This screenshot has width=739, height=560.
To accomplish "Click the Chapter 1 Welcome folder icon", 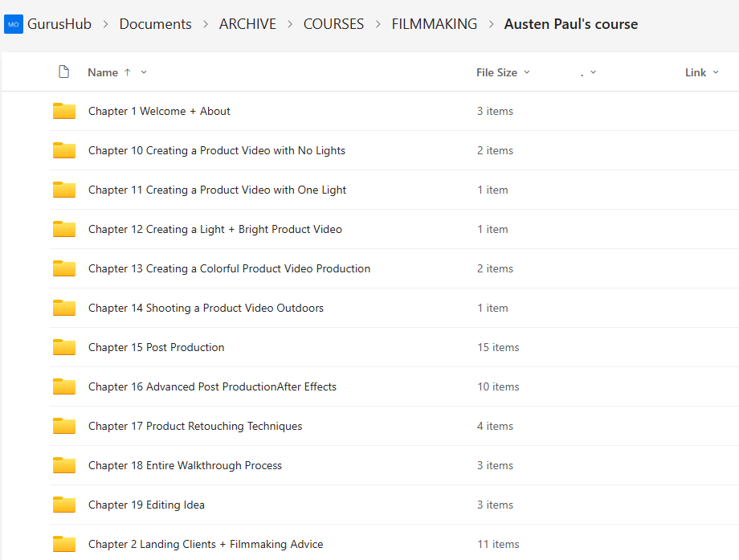I will click(x=64, y=111).
